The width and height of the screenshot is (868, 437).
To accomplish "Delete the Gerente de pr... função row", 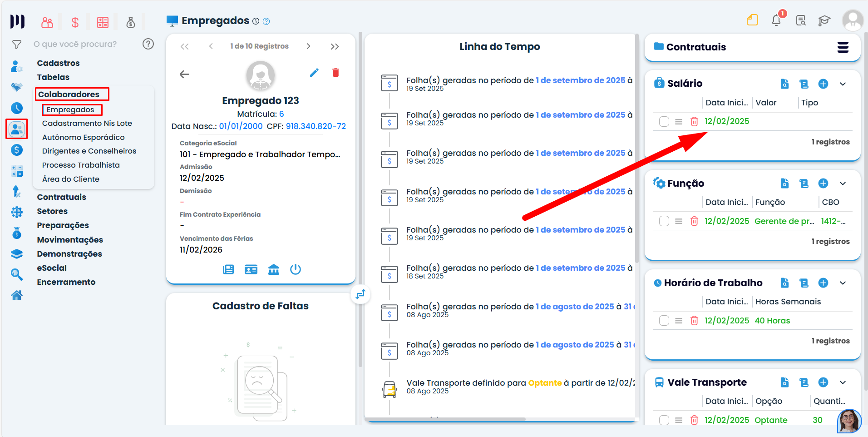I will coord(694,221).
